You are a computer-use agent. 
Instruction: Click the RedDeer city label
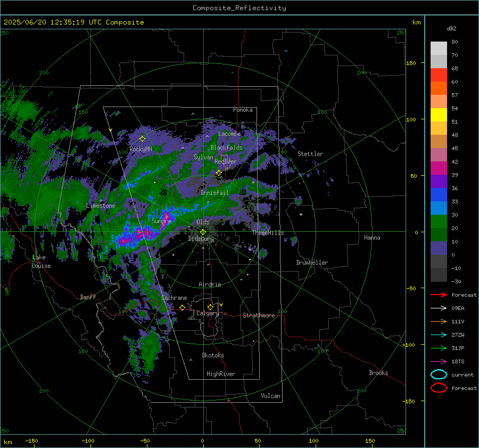tap(226, 161)
